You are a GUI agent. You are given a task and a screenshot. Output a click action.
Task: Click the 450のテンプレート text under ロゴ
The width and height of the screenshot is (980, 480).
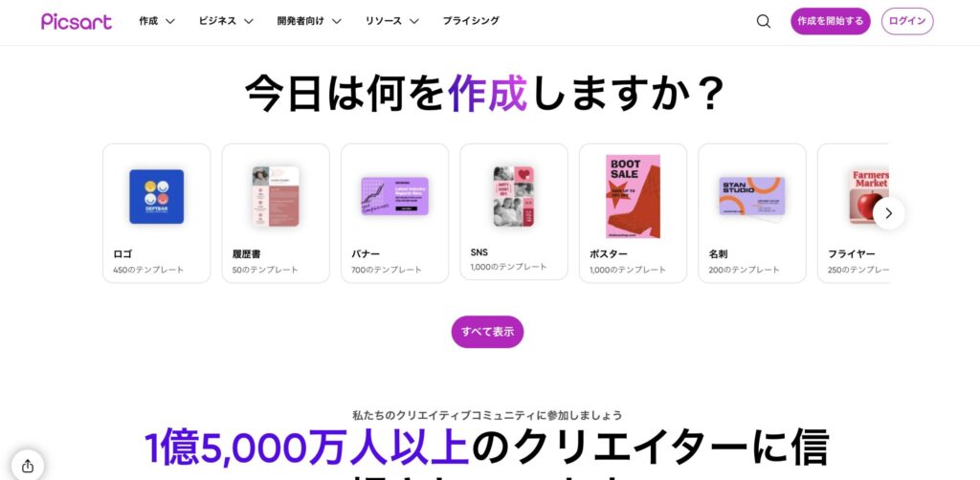[148, 271]
